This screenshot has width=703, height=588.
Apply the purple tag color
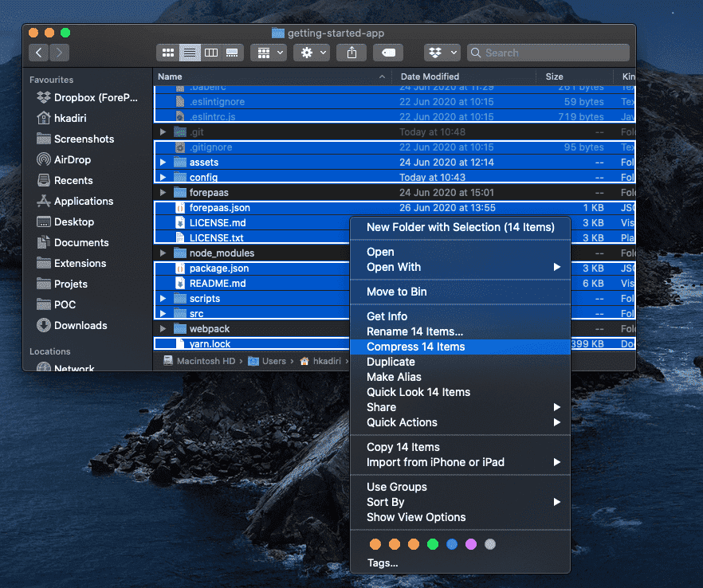coord(471,544)
